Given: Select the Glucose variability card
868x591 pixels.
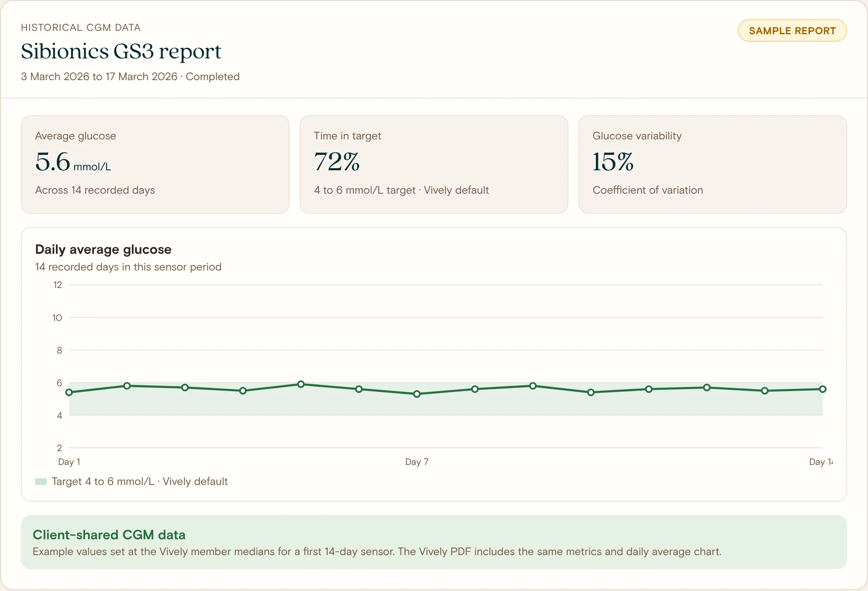Looking at the screenshot, I should pyautogui.click(x=713, y=164).
